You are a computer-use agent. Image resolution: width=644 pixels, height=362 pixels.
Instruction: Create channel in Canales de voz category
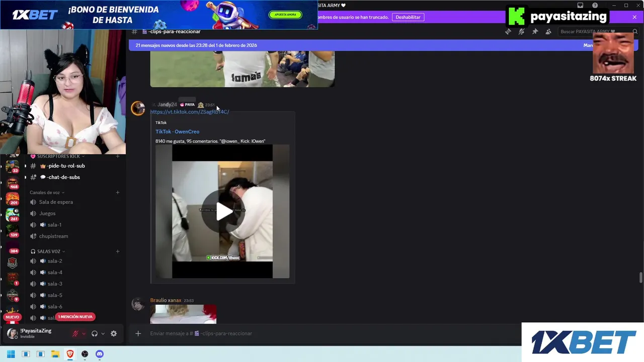tap(118, 193)
